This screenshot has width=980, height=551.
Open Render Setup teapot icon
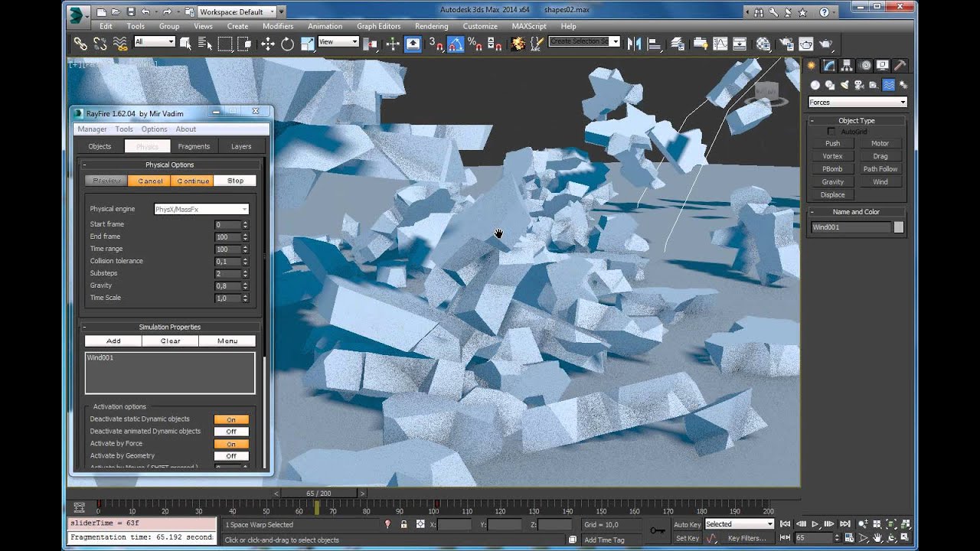coord(786,44)
